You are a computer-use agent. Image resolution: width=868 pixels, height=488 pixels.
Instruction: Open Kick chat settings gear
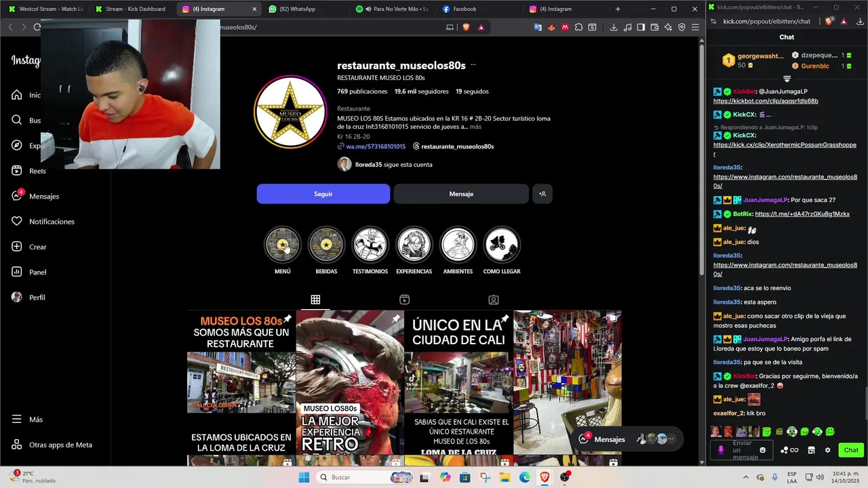[827, 450]
